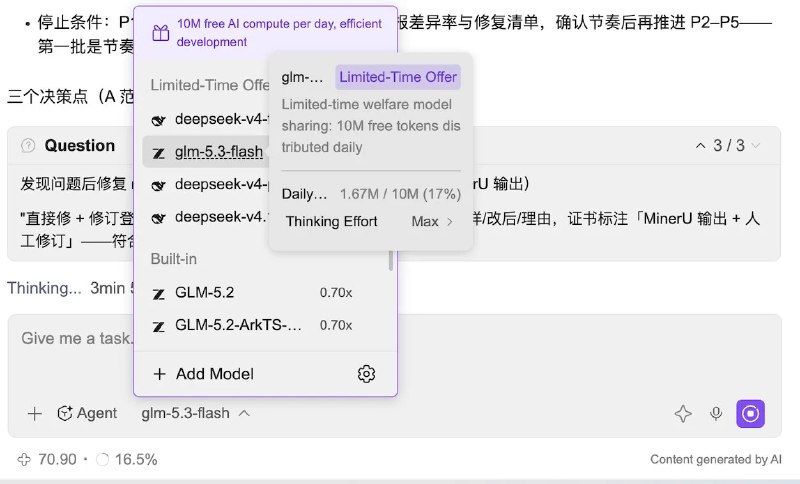
Task: Click the 'Give me a task' input field
Action: [x=77, y=339]
